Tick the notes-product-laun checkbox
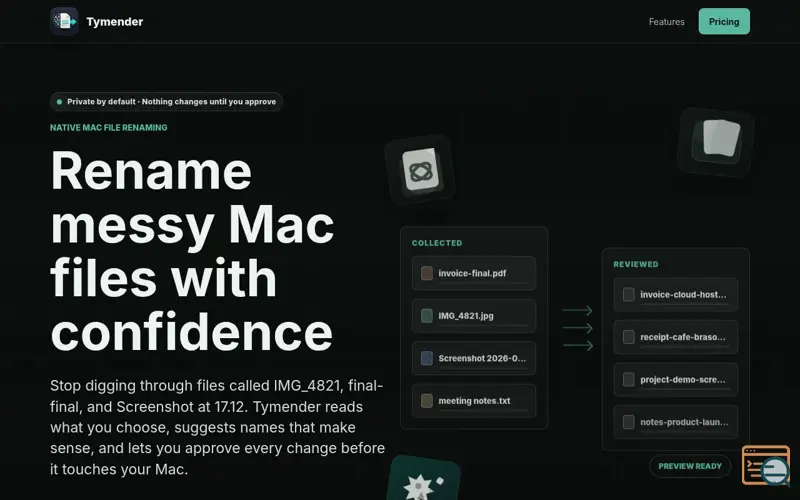The image size is (800, 500). [x=629, y=422]
